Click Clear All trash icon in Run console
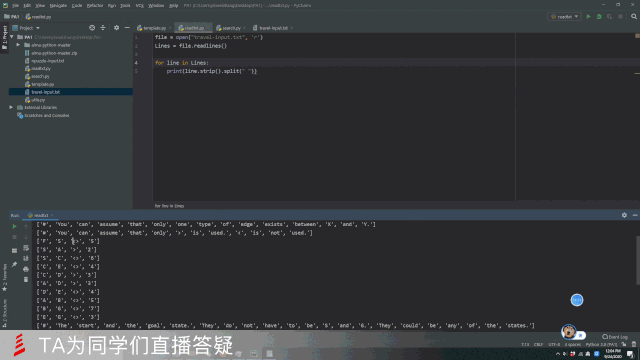This screenshot has height=360, width=640. 26,280
